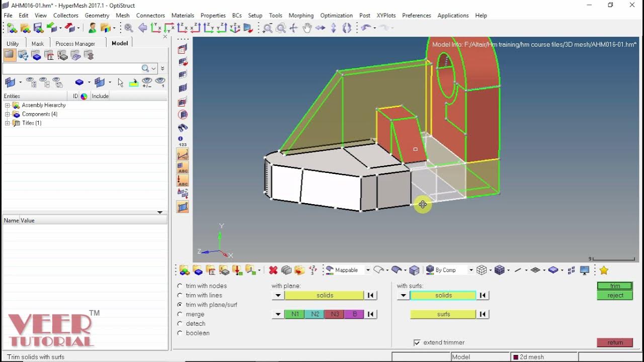Screen dimensions: 644x362
Task: Uncheck the extend trimmer checkbox
Action: tap(417, 342)
